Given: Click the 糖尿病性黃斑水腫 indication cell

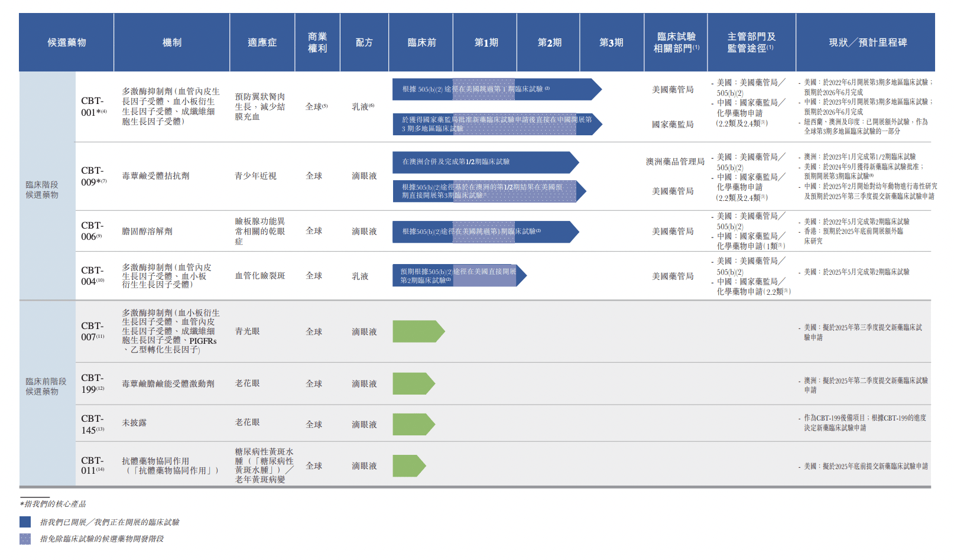Looking at the screenshot, I should [264, 465].
